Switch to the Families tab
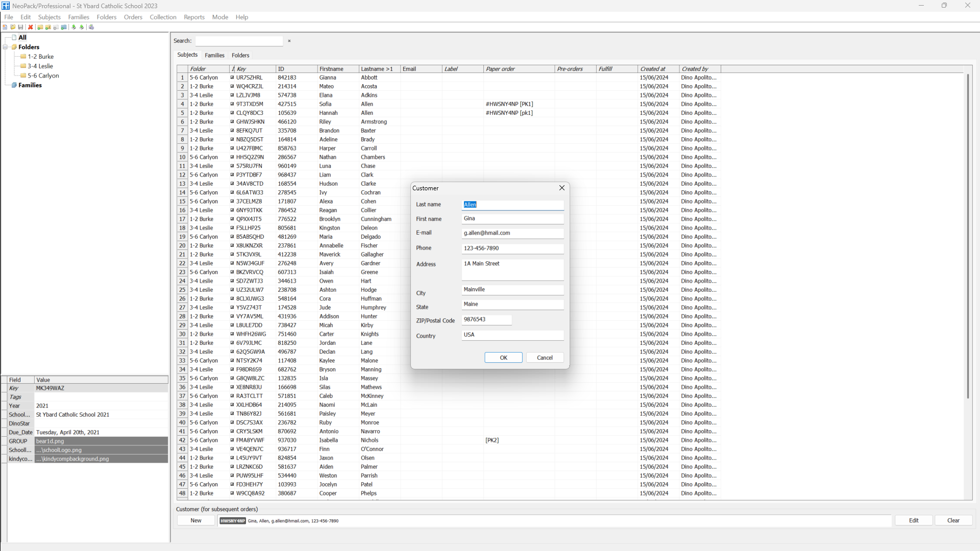This screenshot has height=551, width=980. [x=214, y=55]
